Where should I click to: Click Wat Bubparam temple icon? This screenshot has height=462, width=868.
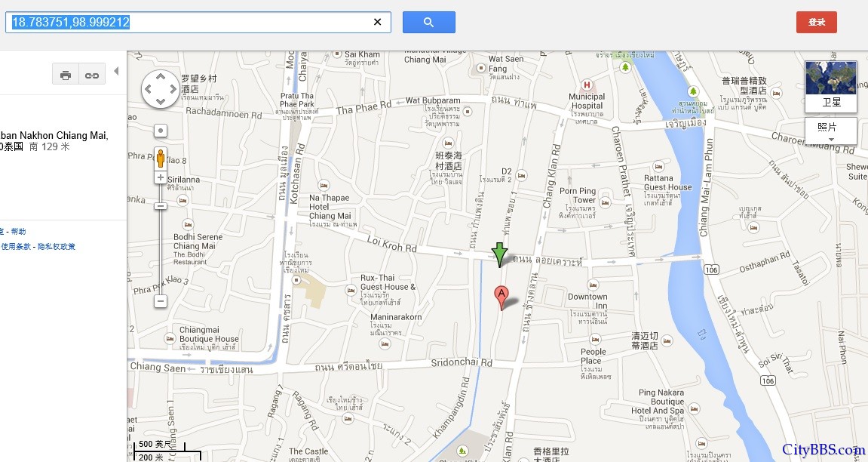468,111
